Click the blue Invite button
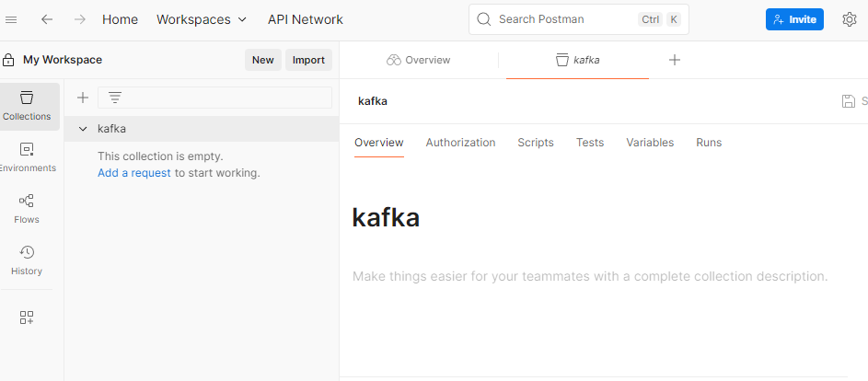Image resolution: width=868 pixels, height=381 pixels. [794, 19]
